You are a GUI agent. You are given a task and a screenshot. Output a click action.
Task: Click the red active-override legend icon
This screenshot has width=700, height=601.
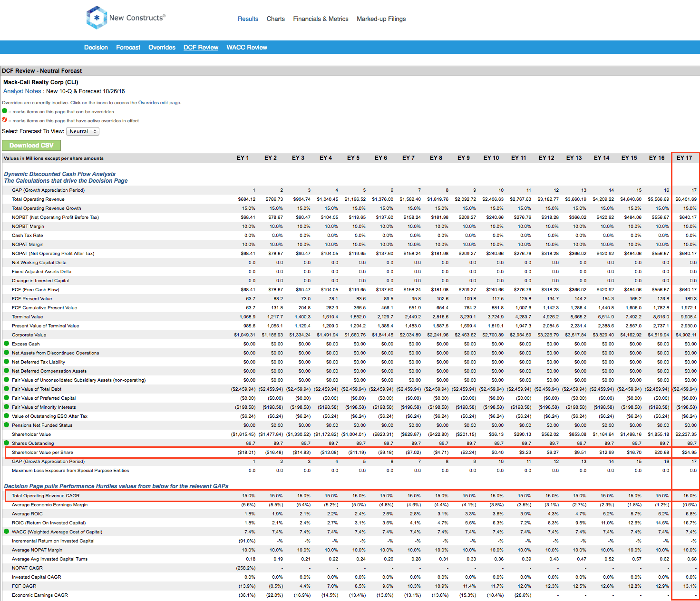click(5, 120)
